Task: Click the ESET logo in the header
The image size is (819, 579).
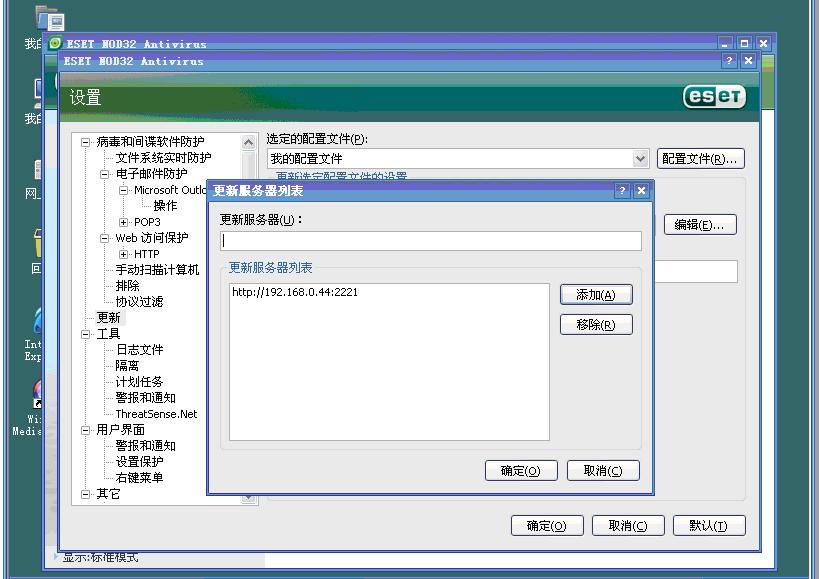Action: coord(715,95)
